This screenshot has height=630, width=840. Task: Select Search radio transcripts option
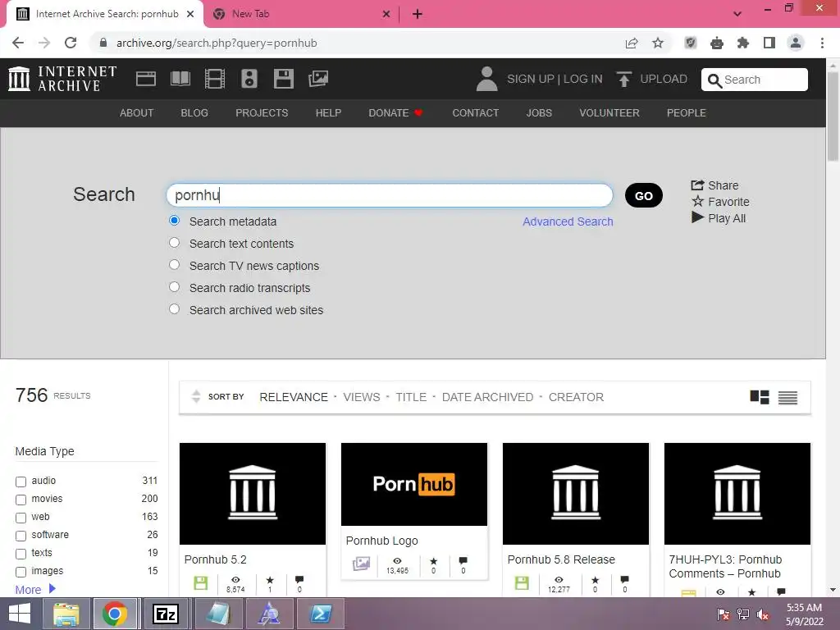point(174,286)
